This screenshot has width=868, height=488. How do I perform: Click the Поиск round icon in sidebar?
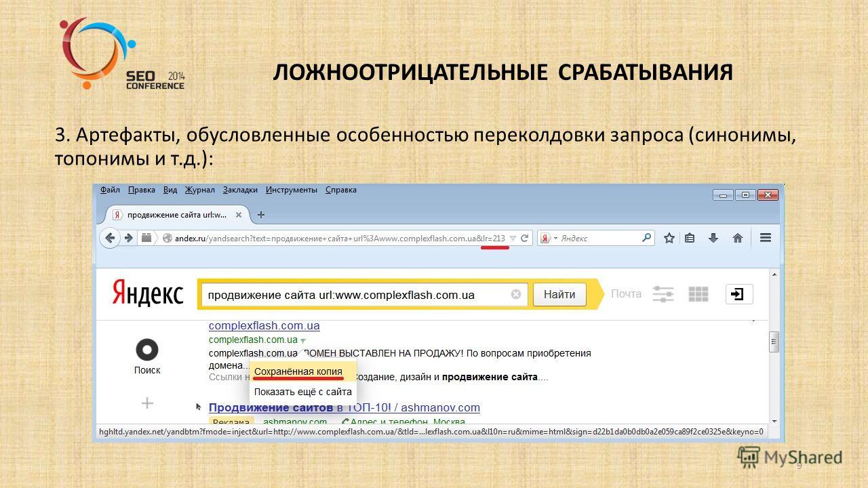pyautogui.click(x=147, y=350)
